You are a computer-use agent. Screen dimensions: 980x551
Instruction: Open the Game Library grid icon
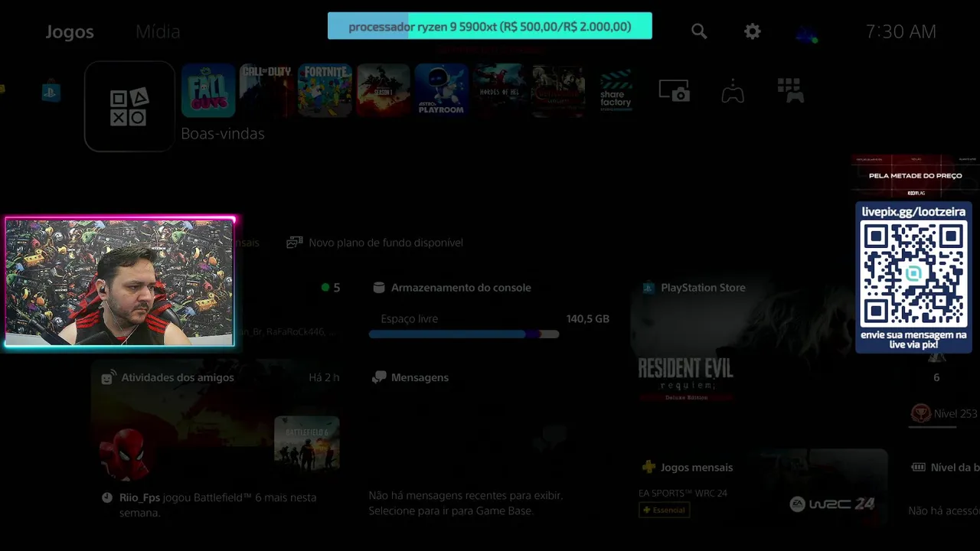[790, 90]
